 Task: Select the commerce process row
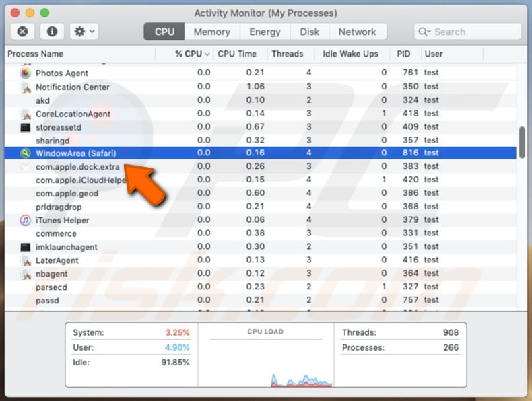260,233
